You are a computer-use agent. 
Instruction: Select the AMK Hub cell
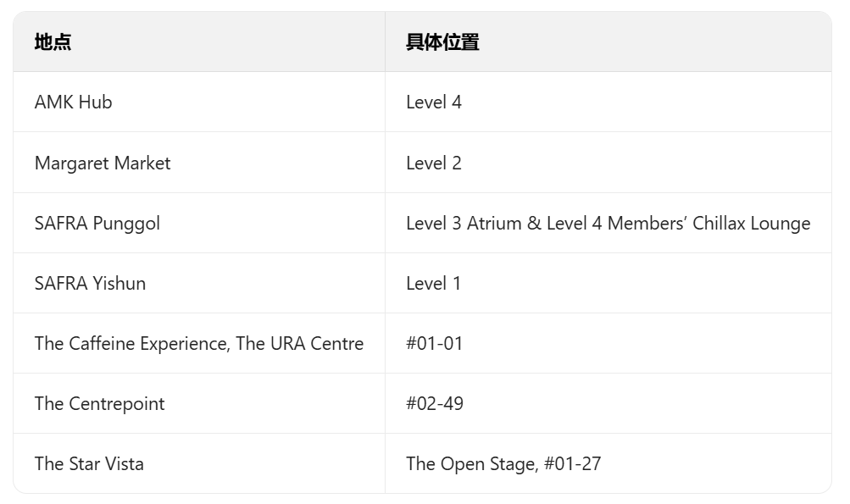[74, 102]
